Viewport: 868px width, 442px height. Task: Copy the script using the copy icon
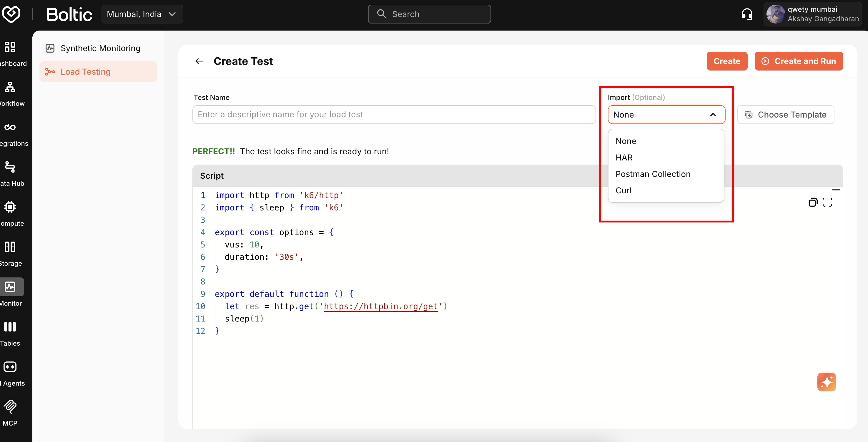pos(813,202)
